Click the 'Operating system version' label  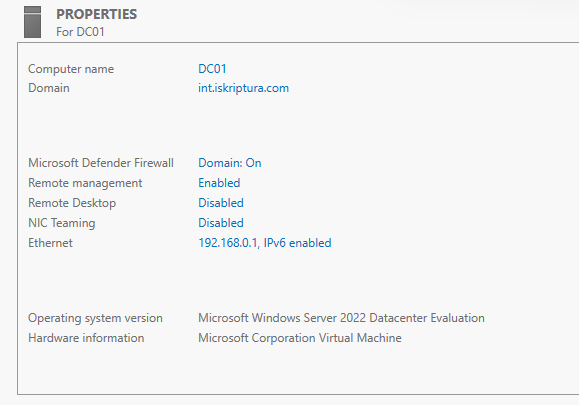[95, 318]
